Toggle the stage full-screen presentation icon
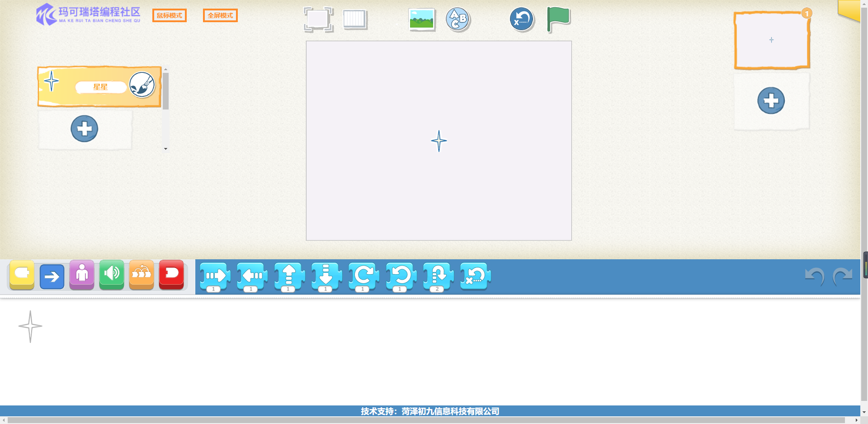The width and height of the screenshot is (868, 424). [318, 19]
